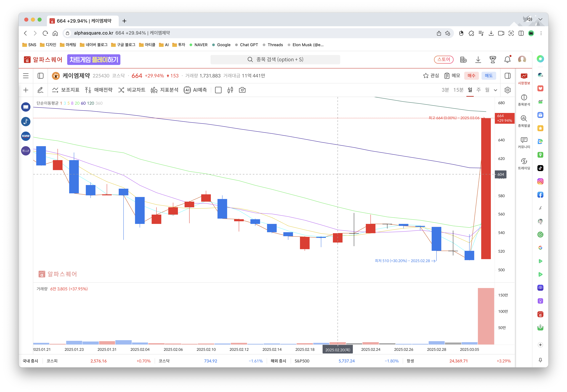Click 차트게임 플레이하기 banner
The image size is (567, 392).
click(94, 60)
